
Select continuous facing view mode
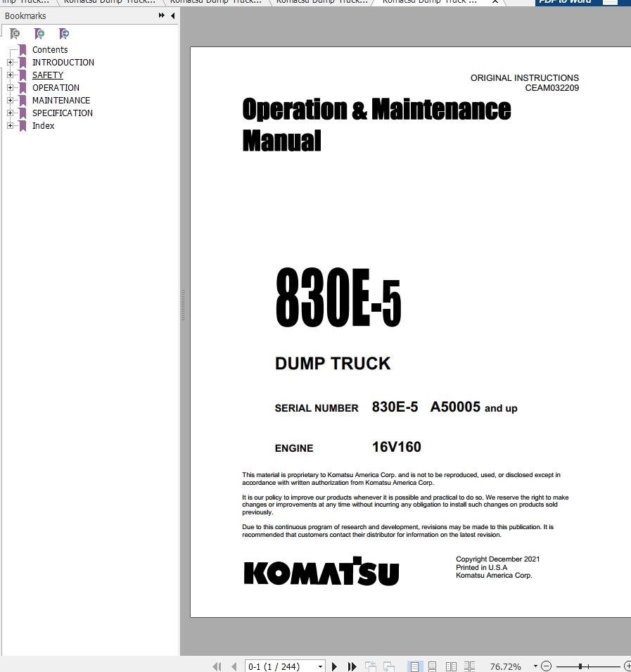pos(469,666)
